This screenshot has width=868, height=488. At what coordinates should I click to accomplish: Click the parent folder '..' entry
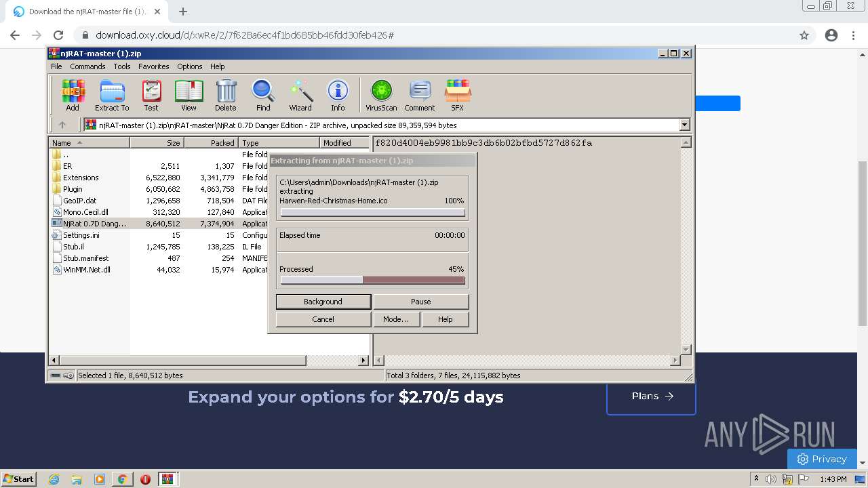click(65, 155)
